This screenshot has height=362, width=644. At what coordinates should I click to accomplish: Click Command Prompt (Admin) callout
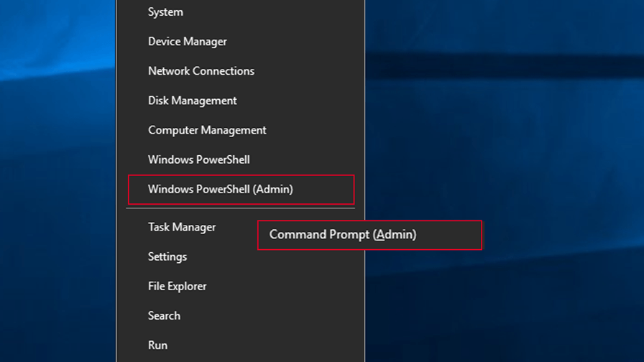(369, 235)
